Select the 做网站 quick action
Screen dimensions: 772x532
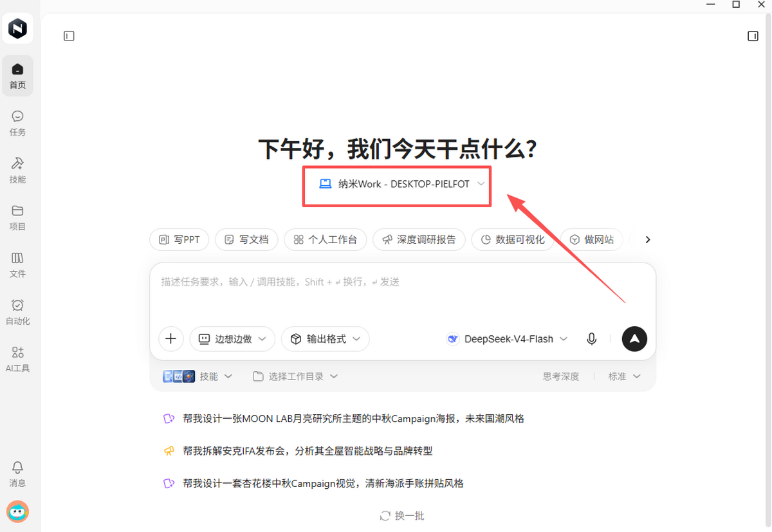tap(592, 239)
